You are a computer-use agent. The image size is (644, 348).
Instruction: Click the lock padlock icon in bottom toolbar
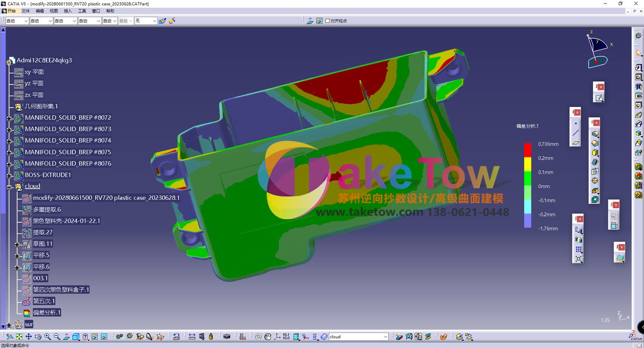click(x=211, y=337)
